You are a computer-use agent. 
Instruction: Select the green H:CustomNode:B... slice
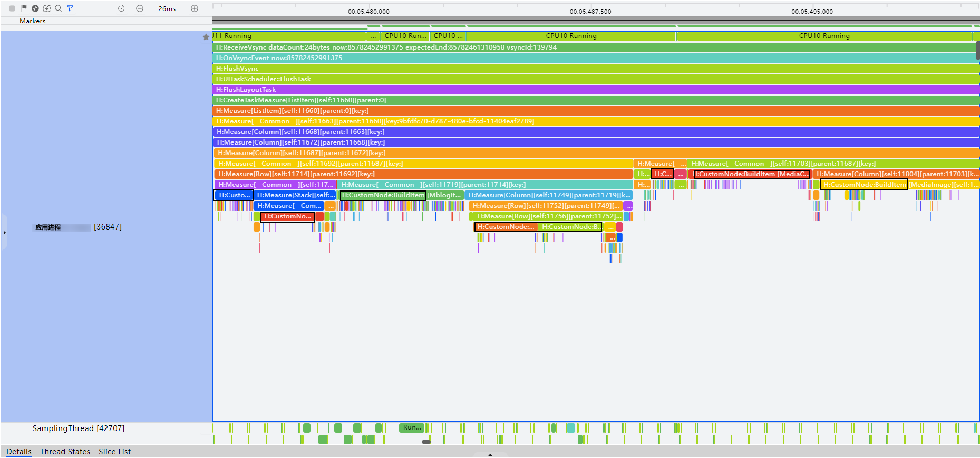(570, 227)
